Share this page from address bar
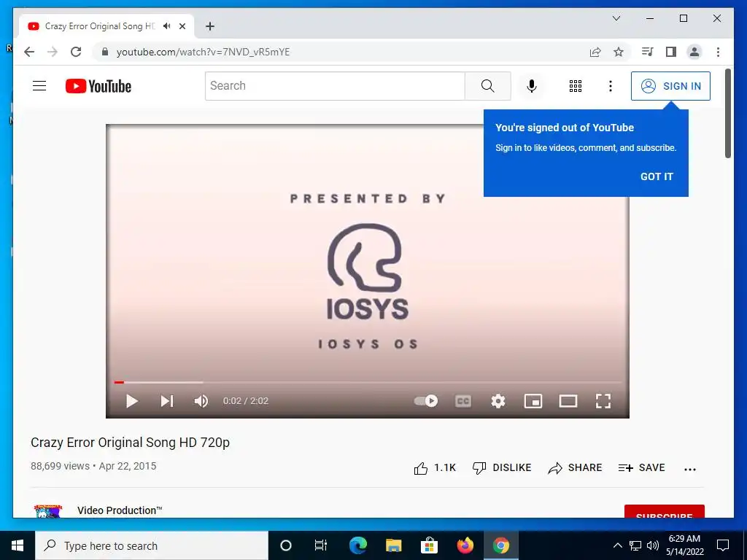 pyautogui.click(x=595, y=52)
